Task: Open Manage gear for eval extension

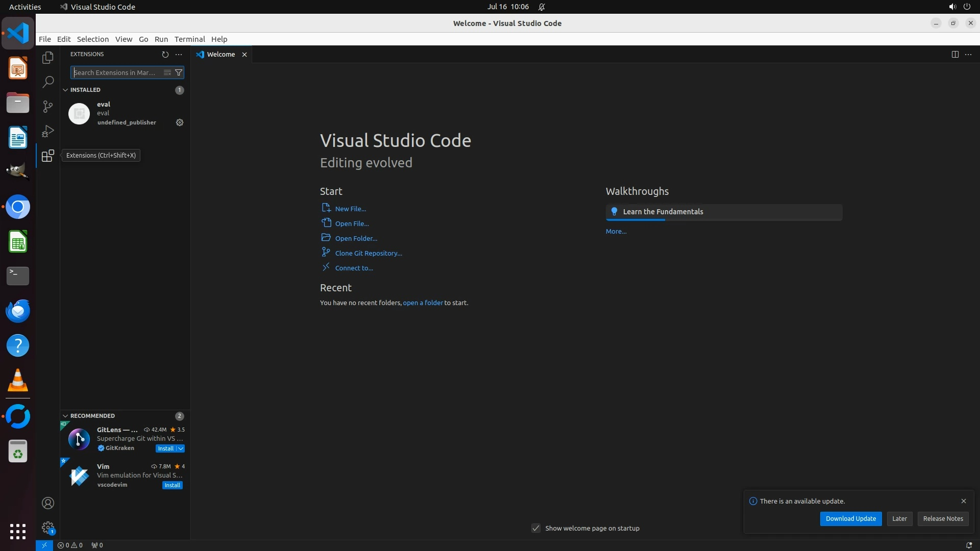Action: point(180,122)
